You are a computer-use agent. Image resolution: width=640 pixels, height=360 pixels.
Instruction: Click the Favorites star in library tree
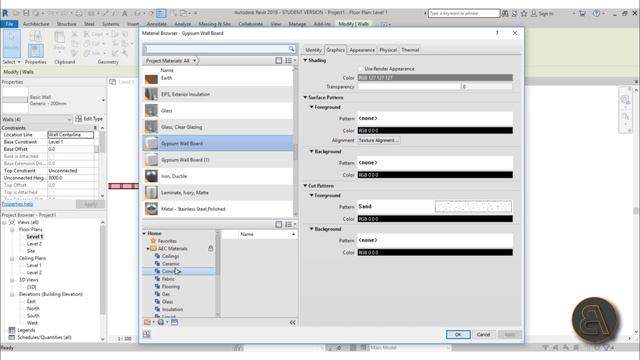[x=153, y=241]
